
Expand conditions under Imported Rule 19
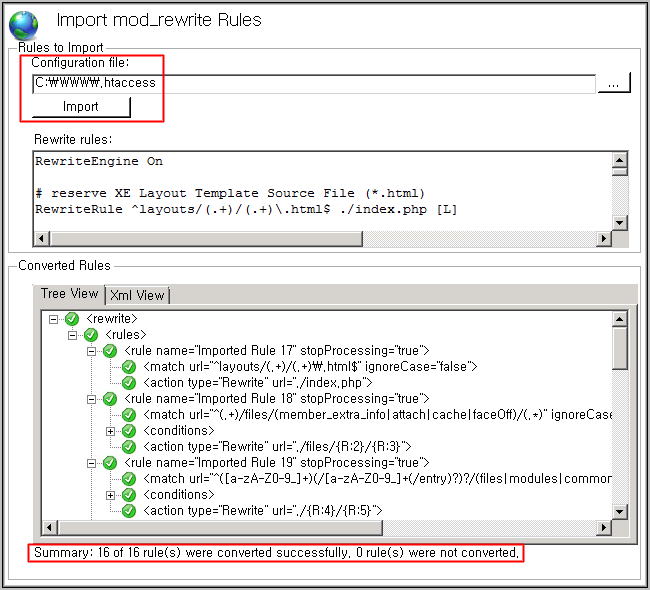[110, 495]
